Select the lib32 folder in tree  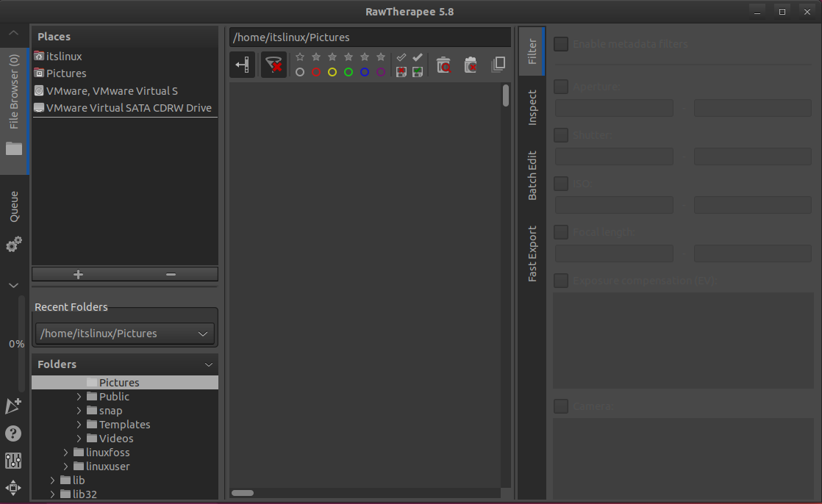[x=125, y=494]
